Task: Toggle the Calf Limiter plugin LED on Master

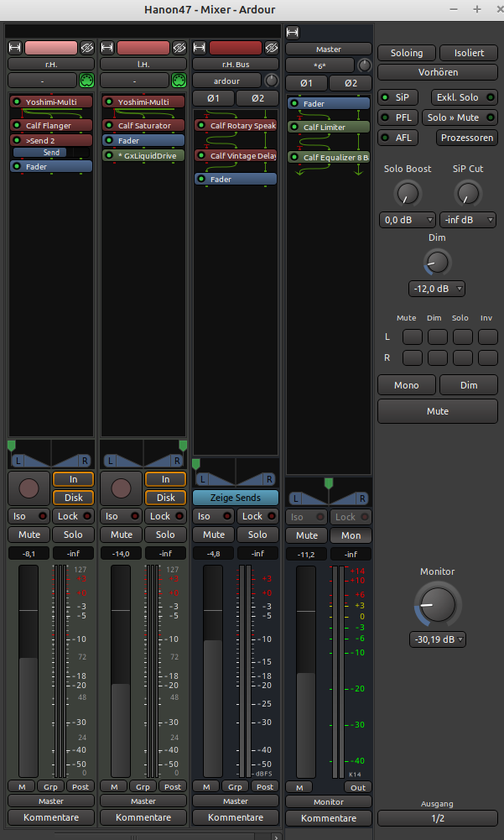Action: 294,127
